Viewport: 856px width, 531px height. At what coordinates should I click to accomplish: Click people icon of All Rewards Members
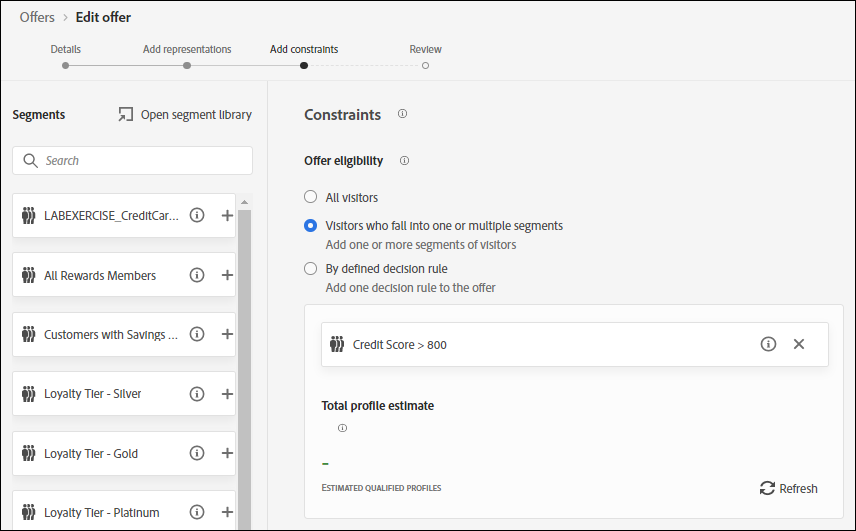(28, 275)
